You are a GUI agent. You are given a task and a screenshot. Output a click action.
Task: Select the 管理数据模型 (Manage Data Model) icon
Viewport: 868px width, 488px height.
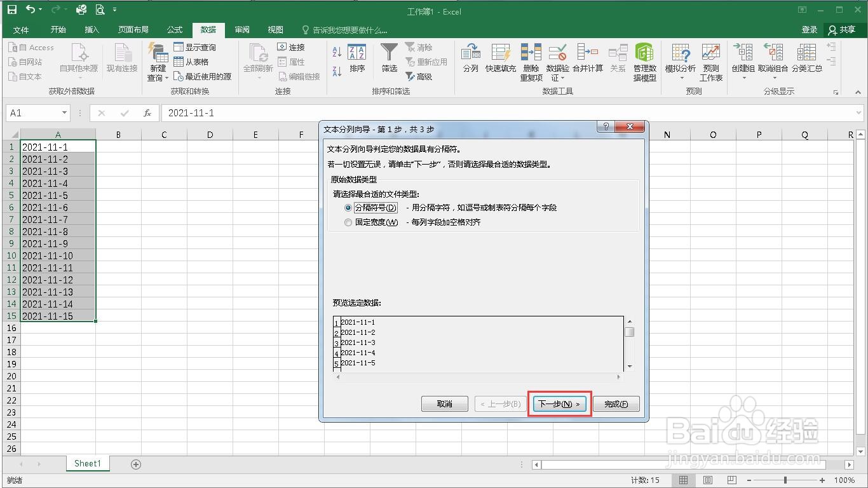pos(644,60)
